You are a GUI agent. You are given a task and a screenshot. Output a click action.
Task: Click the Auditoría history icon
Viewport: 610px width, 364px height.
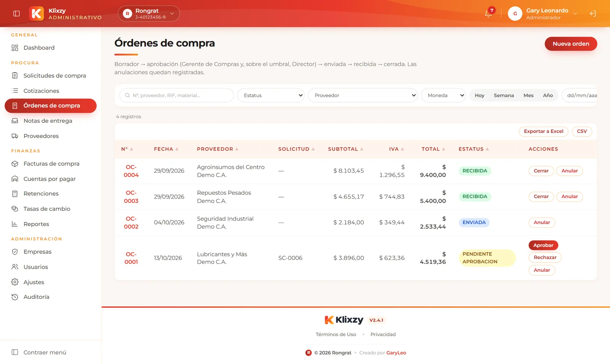click(x=15, y=297)
